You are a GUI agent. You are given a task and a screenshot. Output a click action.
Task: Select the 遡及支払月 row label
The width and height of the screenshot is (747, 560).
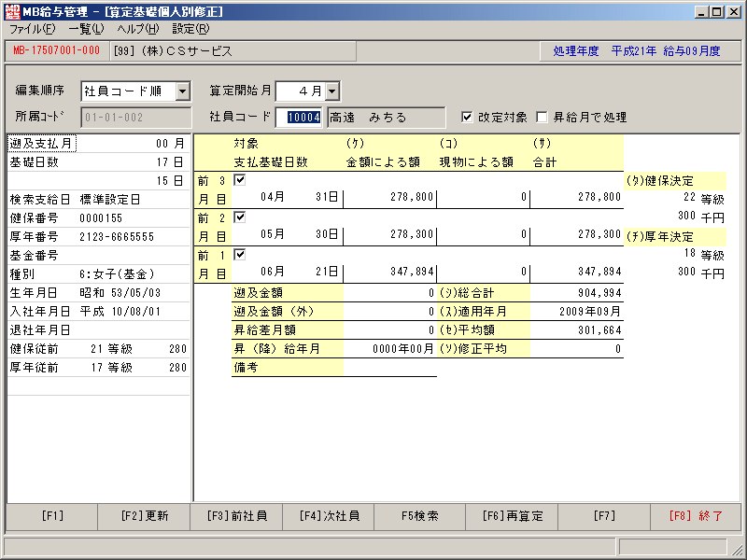tap(41, 144)
